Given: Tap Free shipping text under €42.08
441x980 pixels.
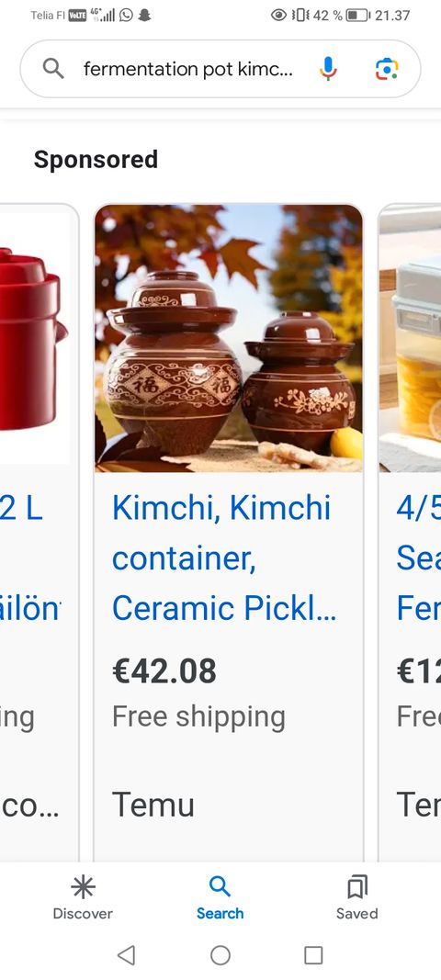Looking at the screenshot, I should [199, 717].
